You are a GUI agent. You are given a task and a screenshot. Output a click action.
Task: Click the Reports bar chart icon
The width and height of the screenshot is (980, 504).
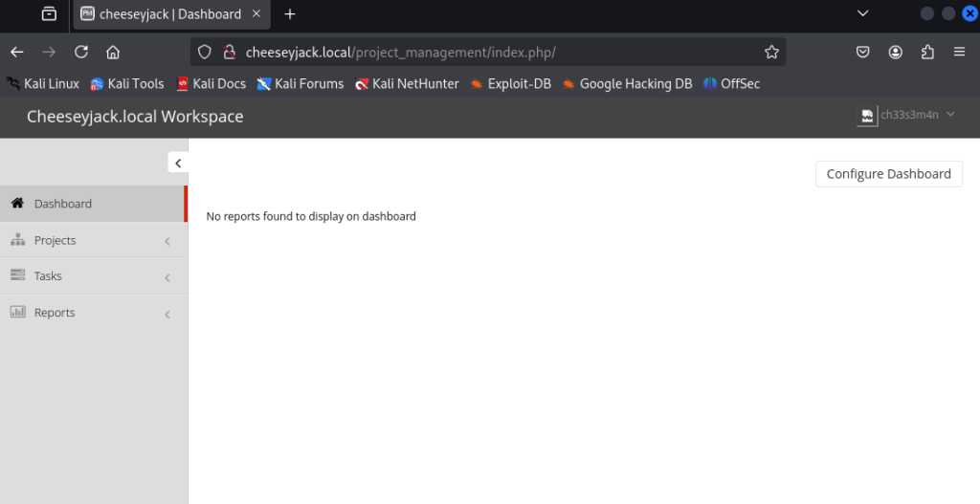[17, 312]
